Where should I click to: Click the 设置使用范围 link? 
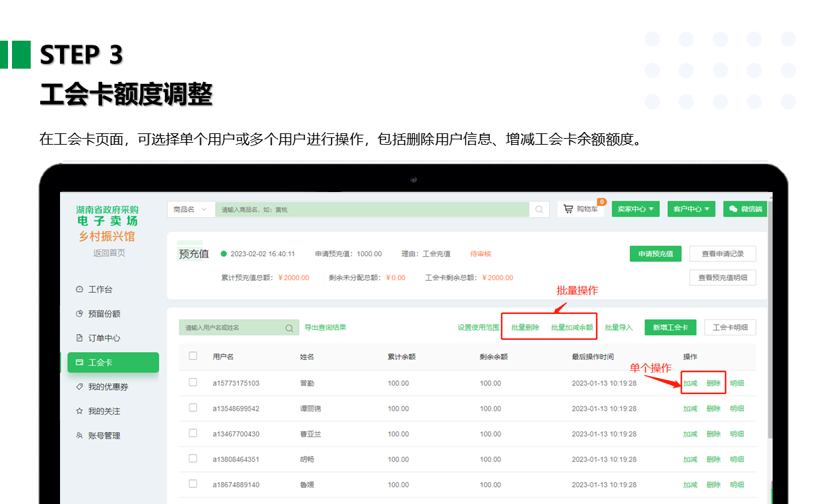(478, 327)
